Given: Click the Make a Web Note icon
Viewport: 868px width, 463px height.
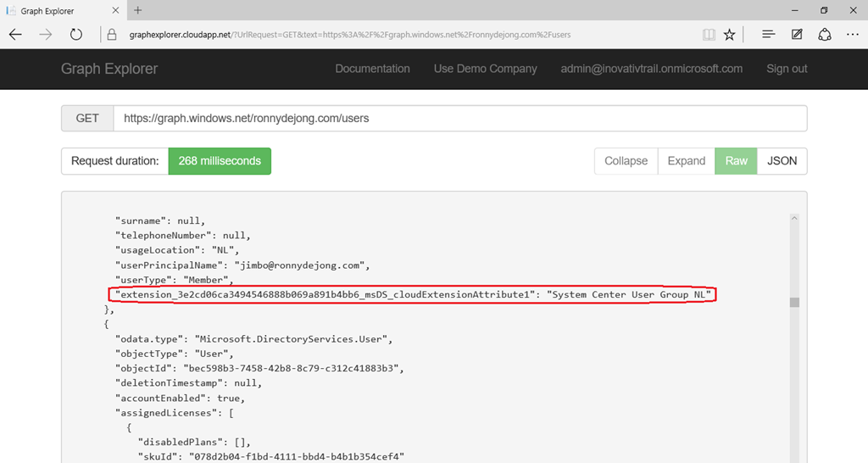Looking at the screenshot, I should pos(797,35).
